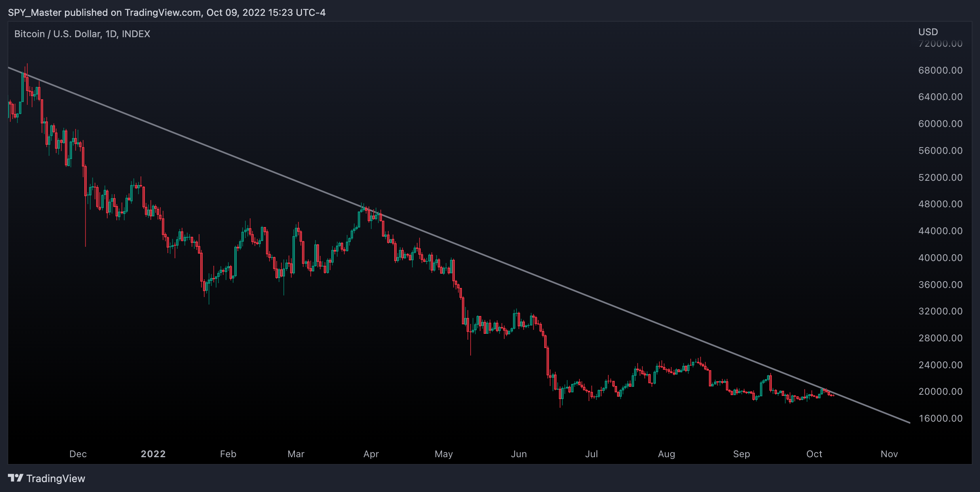The width and height of the screenshot is (980, 492).
Task: Click the 44000.00 price axis label
Action: point(940,231)
